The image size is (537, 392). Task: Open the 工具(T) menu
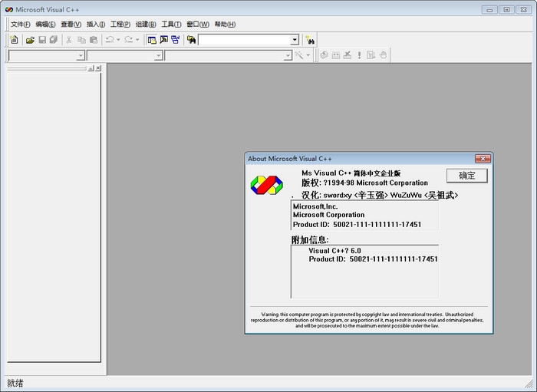pos(171,25)
